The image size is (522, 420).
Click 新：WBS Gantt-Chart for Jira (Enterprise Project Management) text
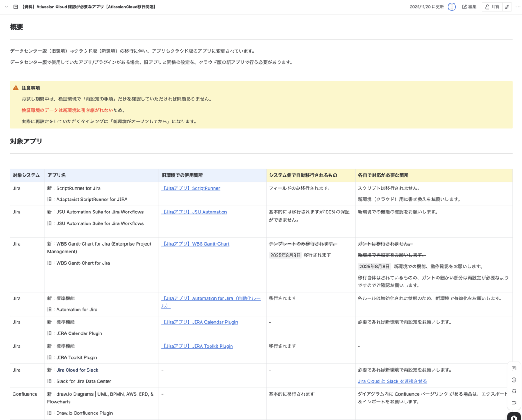point(99,248)
